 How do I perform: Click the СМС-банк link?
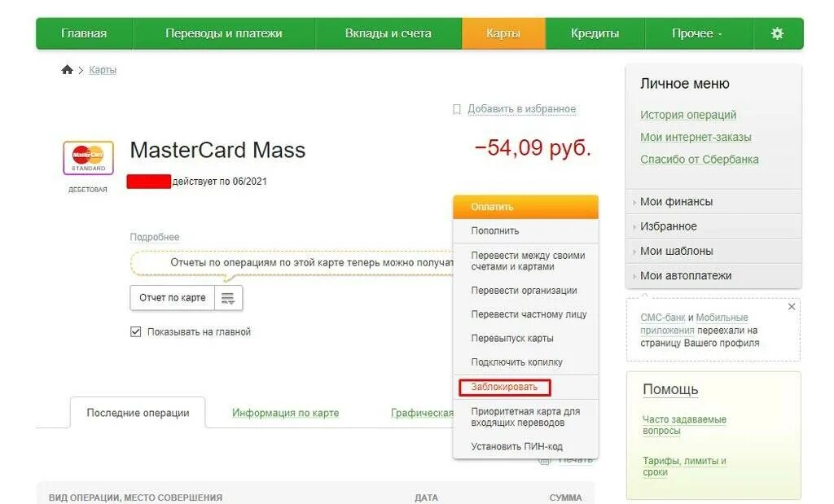663,318
